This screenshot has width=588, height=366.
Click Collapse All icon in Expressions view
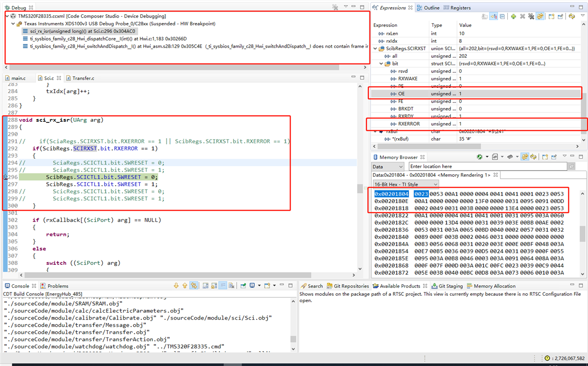coord(502,16)
